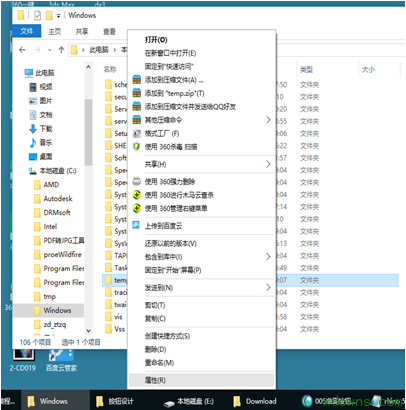Click the navigation pane scroll-up arrow
The width and height of the screenshot is (406, 410).
88,67
